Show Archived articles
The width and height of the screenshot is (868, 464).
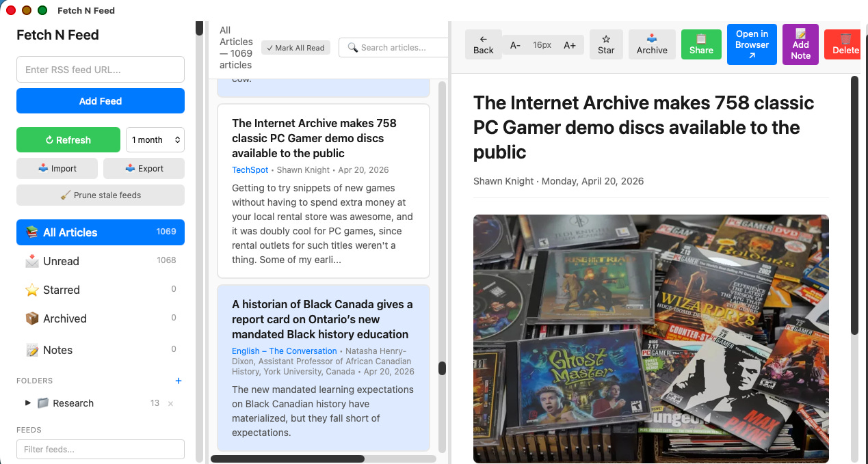(x=101, y=318)
